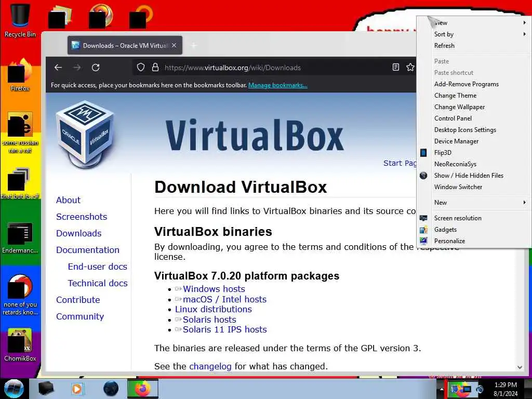This screenshot has width=532, height=399.
Task: Choose Change Theme from context menu
Action: 474,96
